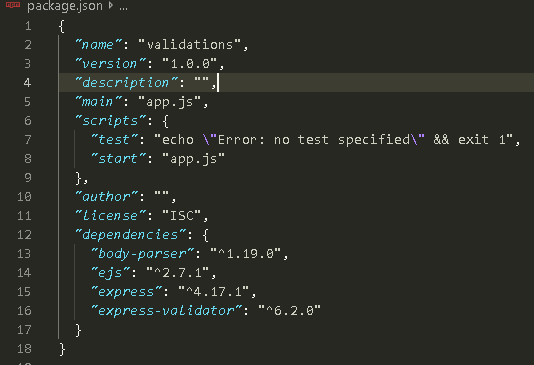Open package.json breadcrumb item
This screenshot has height=365, width=534.
click(65, 6)
